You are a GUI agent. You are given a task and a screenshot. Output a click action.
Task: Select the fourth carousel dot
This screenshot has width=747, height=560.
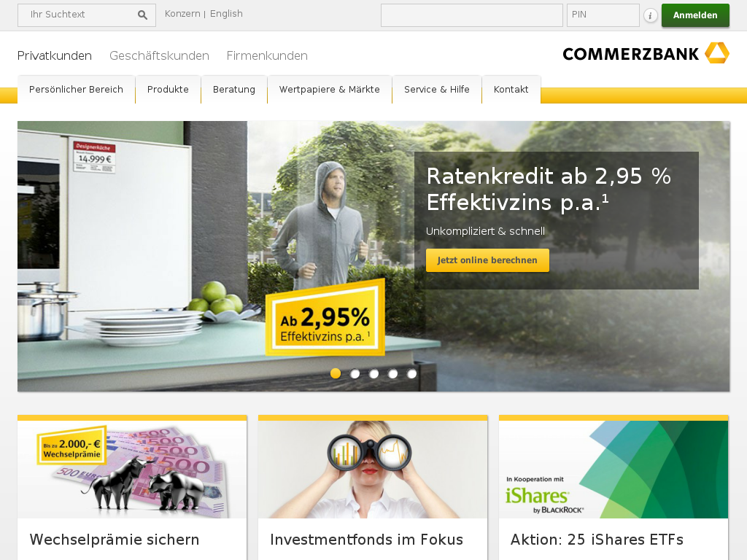pos(392,374)
